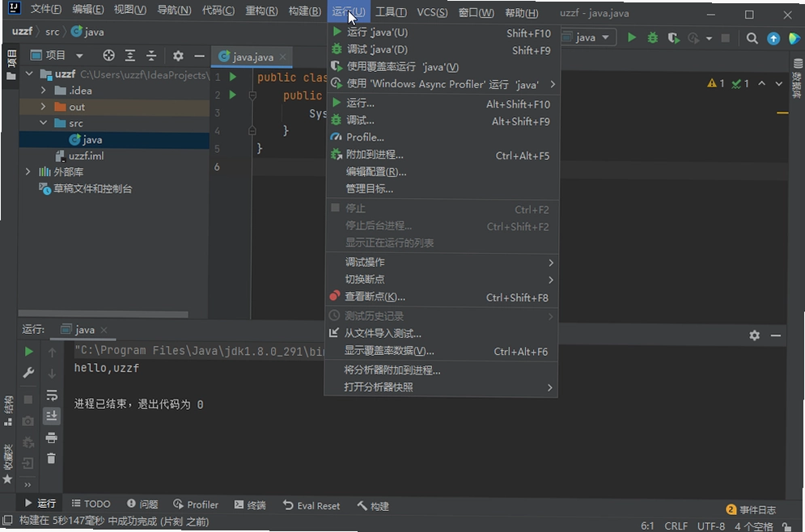Choose Attach to Process (附加到进程...)

(442, 154)
